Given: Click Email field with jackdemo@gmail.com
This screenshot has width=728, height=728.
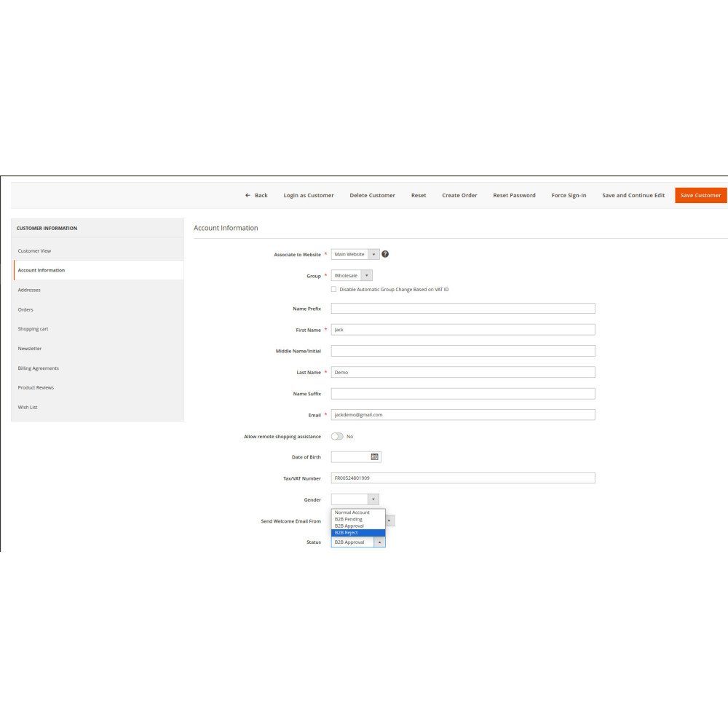Looking at the screenshot, I should (x=463, y=415).
